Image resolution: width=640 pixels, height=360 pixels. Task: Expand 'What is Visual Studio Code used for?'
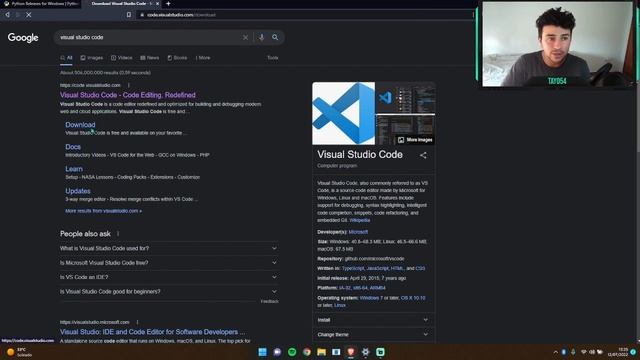point(169,248)
